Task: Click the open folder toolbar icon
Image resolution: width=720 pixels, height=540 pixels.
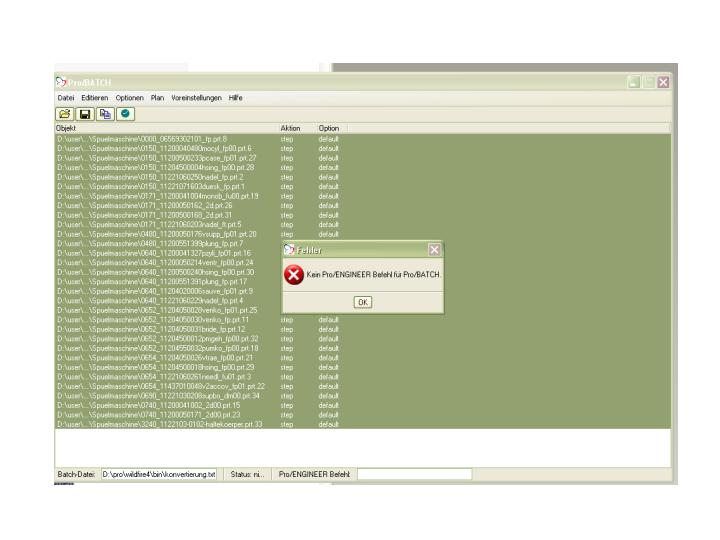Action: pyautogui.click(x=65, y=114)
